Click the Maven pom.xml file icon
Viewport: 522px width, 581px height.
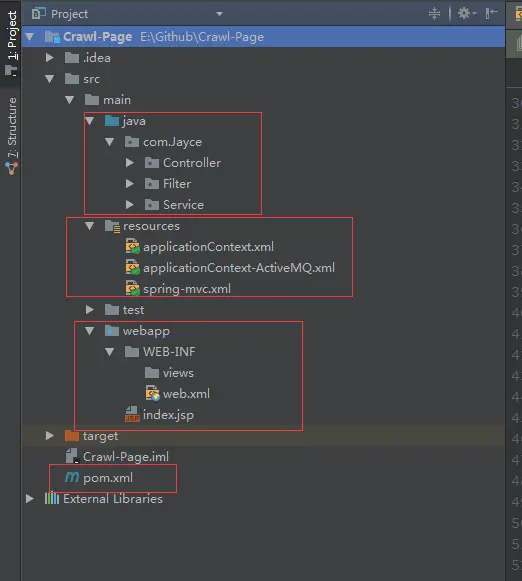pos(72,478)
